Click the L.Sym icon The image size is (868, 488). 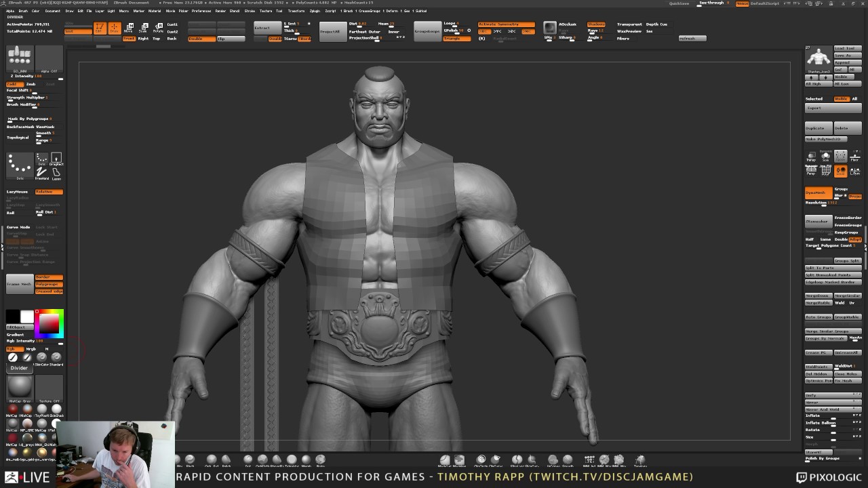(854, 171)
